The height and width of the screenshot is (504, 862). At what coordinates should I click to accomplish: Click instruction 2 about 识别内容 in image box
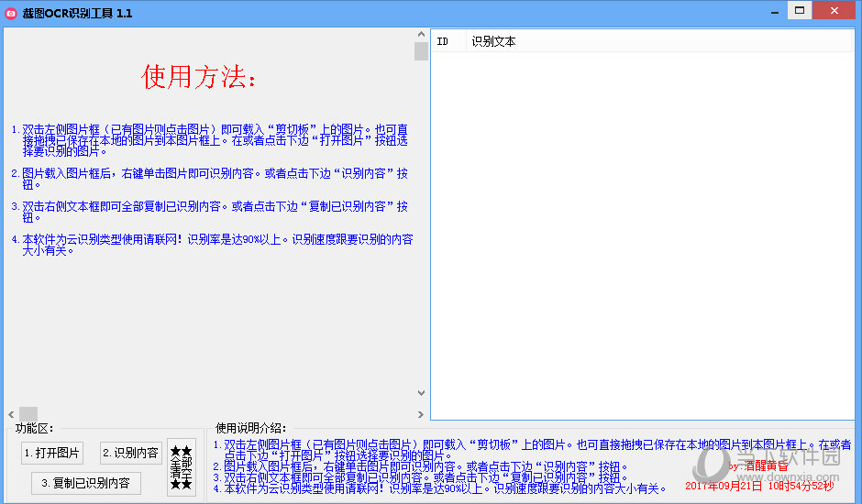(209, 179)
